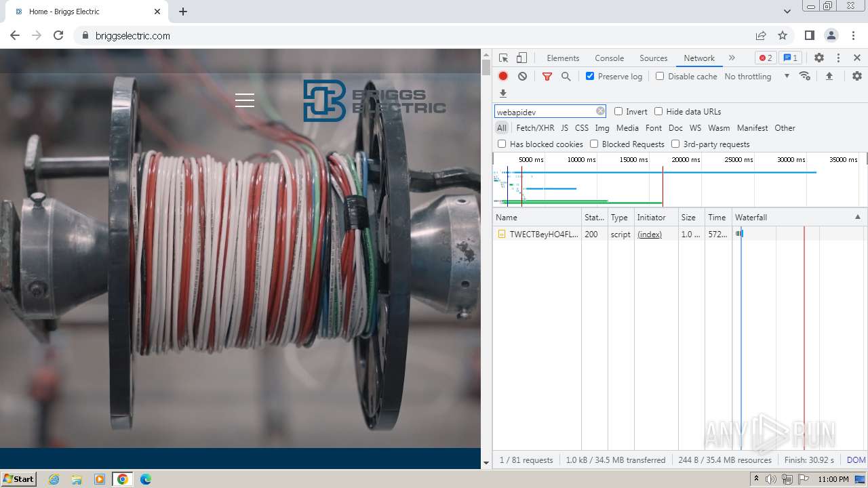Viewport: 868px width, 488px height.
Task: Filter requests by Doc
Action: tap(675, 127)
